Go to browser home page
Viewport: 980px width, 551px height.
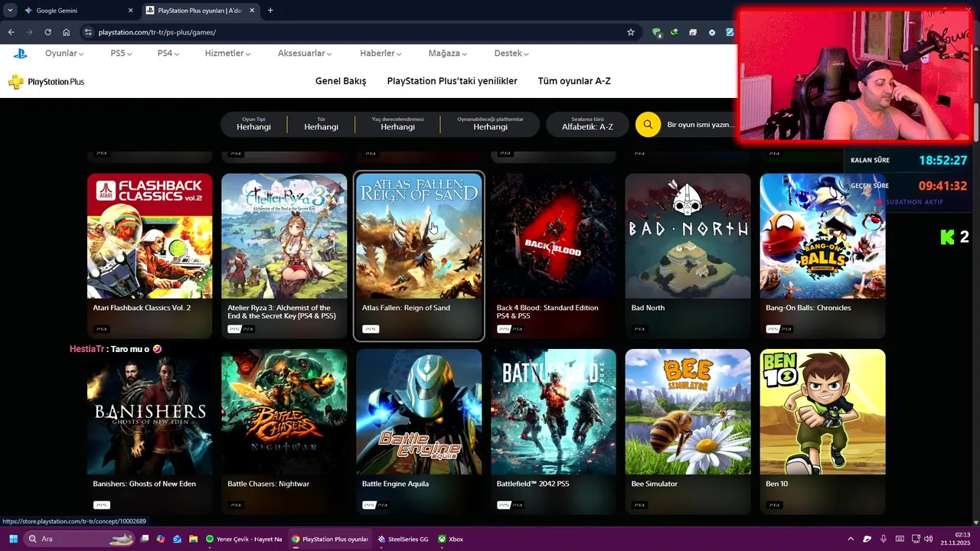[x=67, y=32]
